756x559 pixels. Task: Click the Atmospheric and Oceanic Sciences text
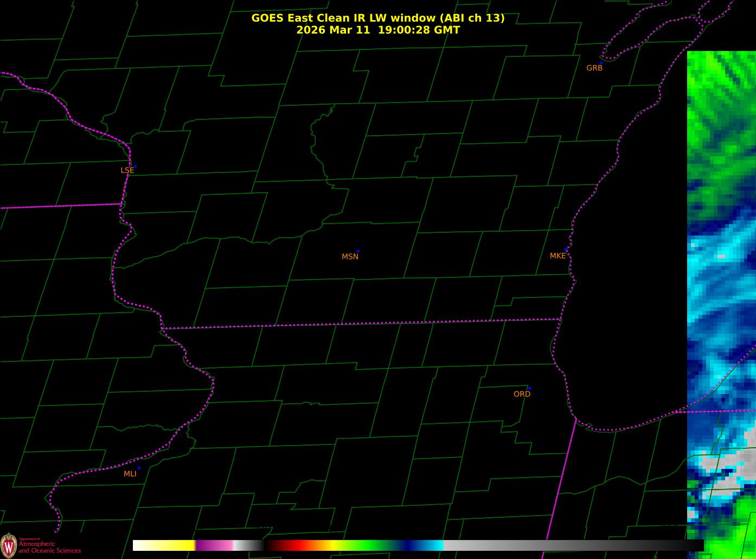pyautogui.click(x=50, y=547)
